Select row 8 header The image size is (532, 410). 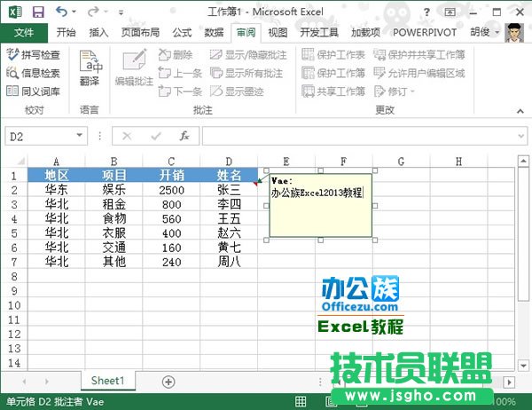pos(14,277)
